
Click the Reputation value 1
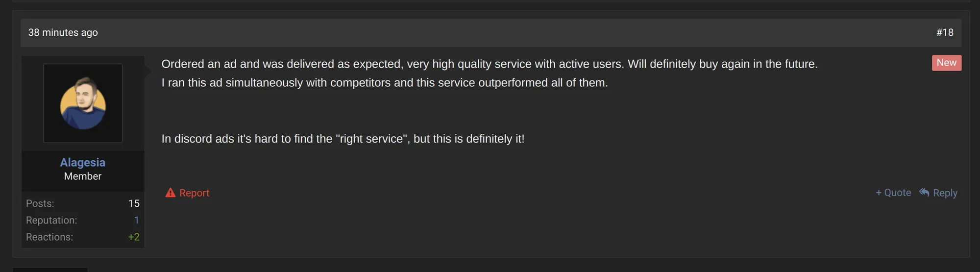(137, 220)
